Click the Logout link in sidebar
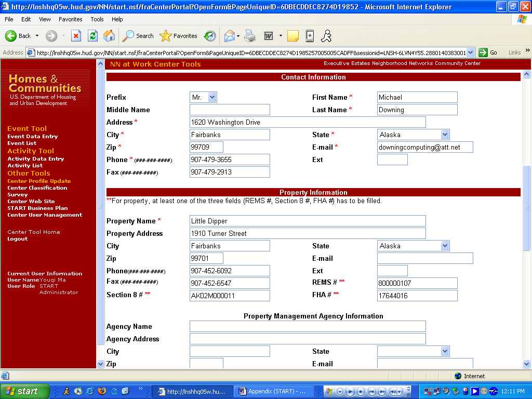 pos(18,239)
